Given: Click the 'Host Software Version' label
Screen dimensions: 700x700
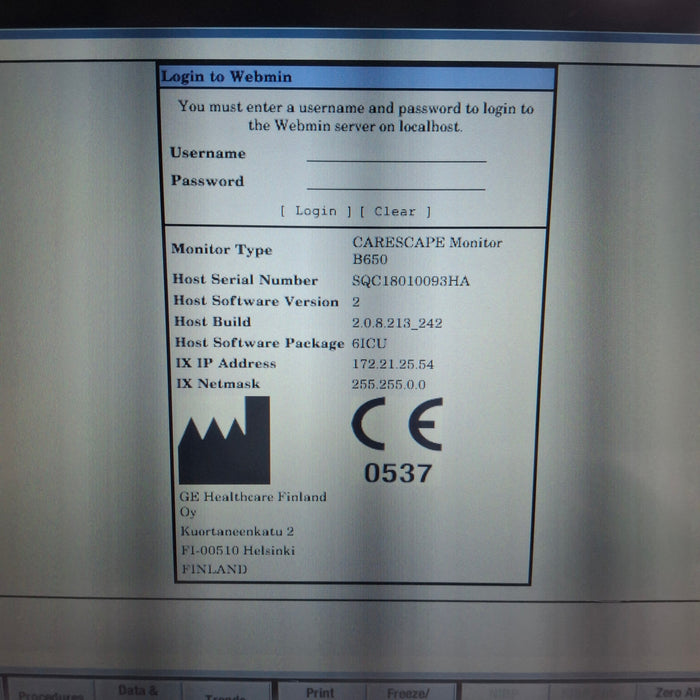Looking at the screenshot, I should tap(256, 301).
